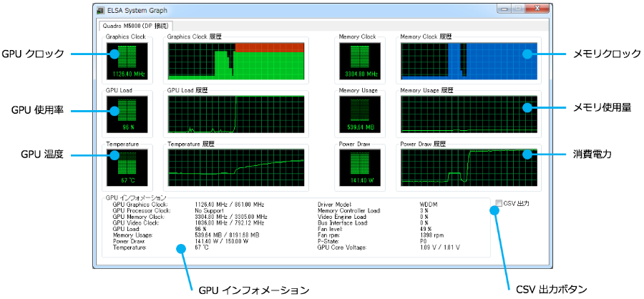Click the WDDM value
The width and height of the screenshot is (644, 299).
[428, 204]
